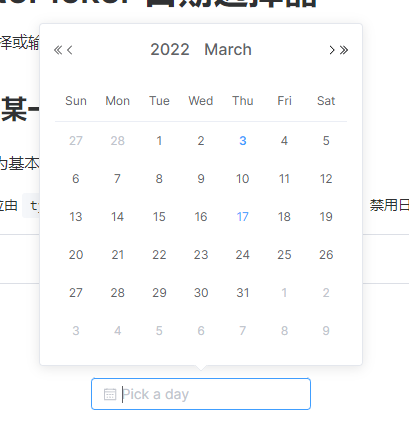Select March 9 on Wednesday
This screenshot has width=409, height=448.
201,179
